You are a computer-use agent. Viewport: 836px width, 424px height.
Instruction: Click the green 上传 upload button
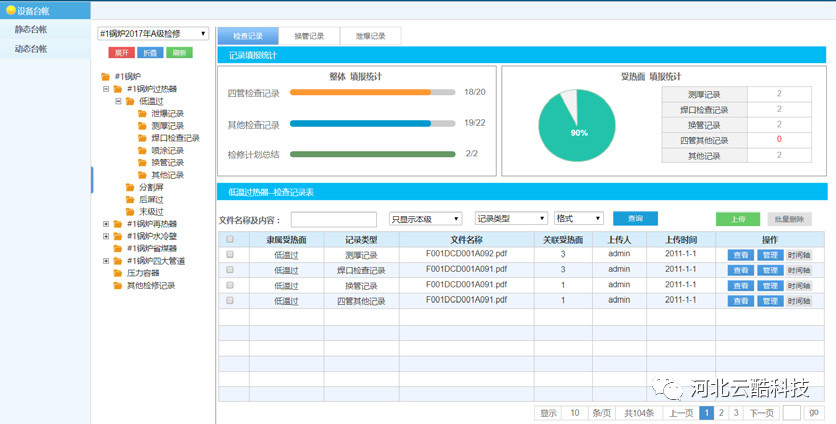pyautogui.click(x=738, y=219)
